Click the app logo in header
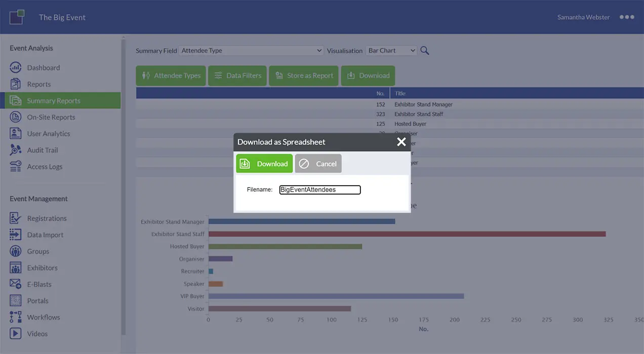The image size is (644, 354). [x=17, y=17]
